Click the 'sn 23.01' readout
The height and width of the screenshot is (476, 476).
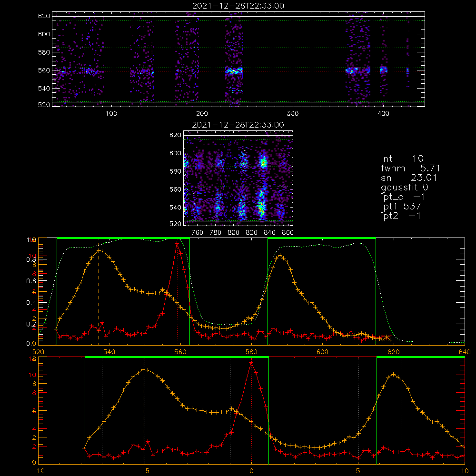(x=409, y=178)
